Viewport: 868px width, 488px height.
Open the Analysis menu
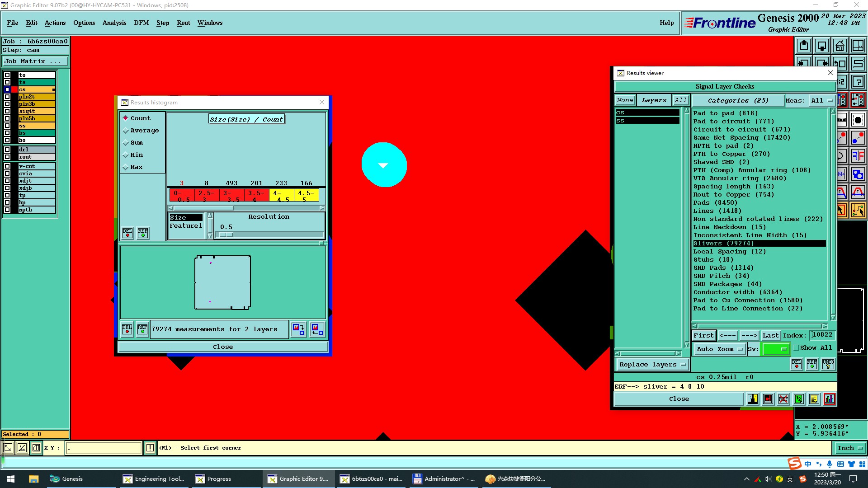click(114, 23)
